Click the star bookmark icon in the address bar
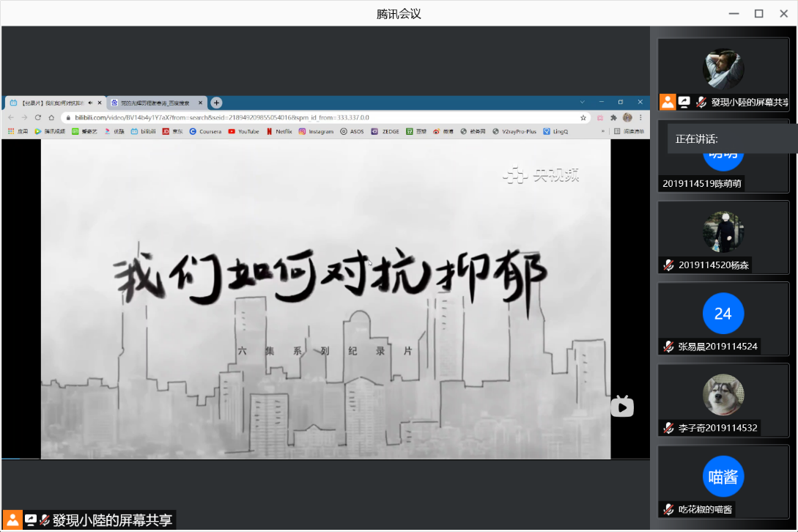 point(583,117)
